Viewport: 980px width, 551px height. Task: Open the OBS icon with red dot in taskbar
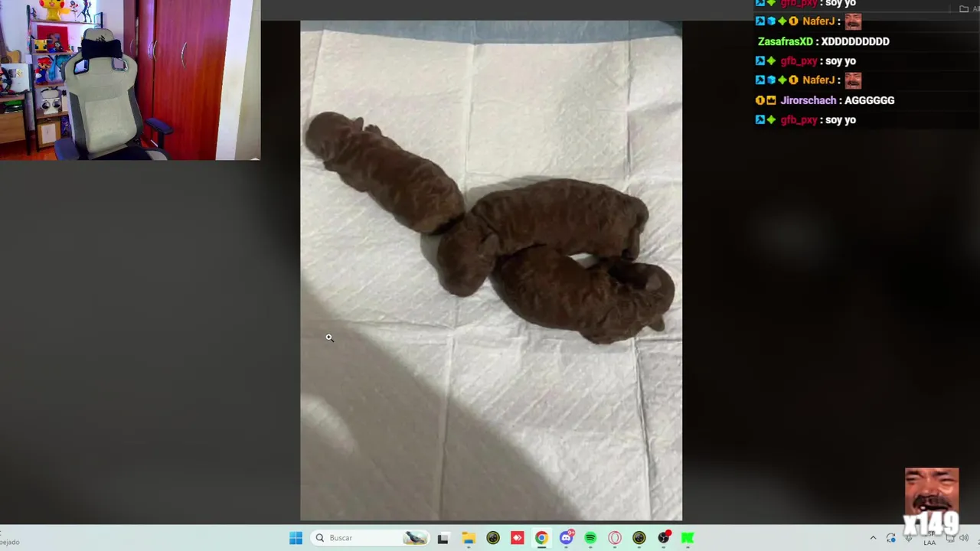[x=664, y=538]
